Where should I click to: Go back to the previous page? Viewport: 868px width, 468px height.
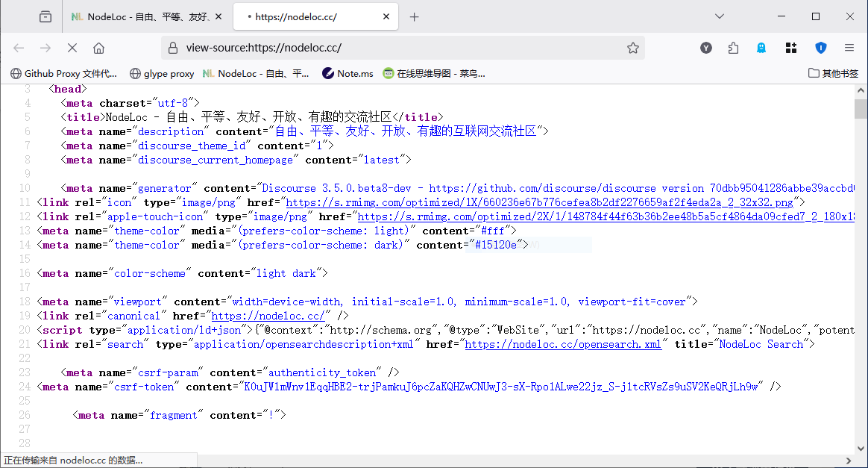coord(19,49)
